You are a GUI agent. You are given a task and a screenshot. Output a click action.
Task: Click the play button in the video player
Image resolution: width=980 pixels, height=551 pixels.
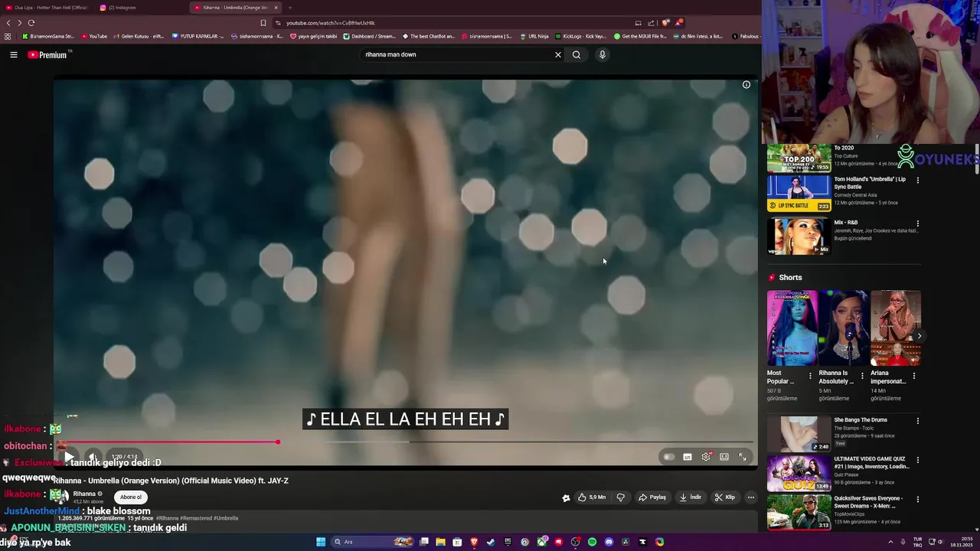(69, 457)
